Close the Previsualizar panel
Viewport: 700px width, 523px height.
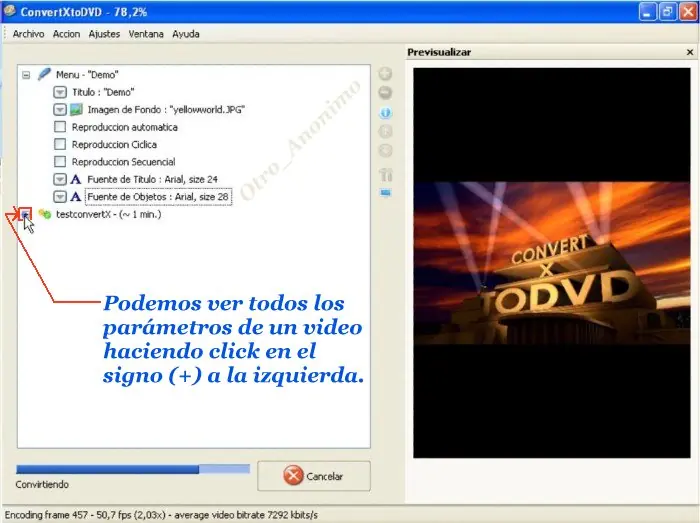(x=690, y=52)
